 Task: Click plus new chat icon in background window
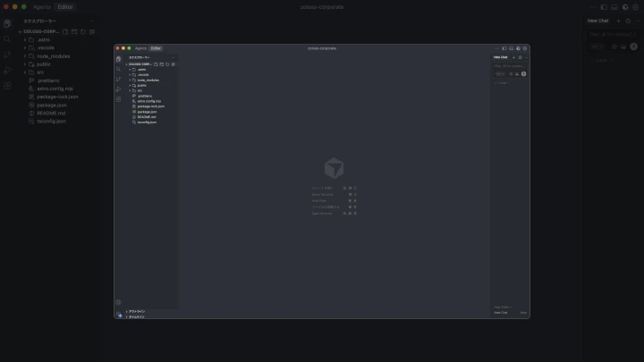[619, 21]
